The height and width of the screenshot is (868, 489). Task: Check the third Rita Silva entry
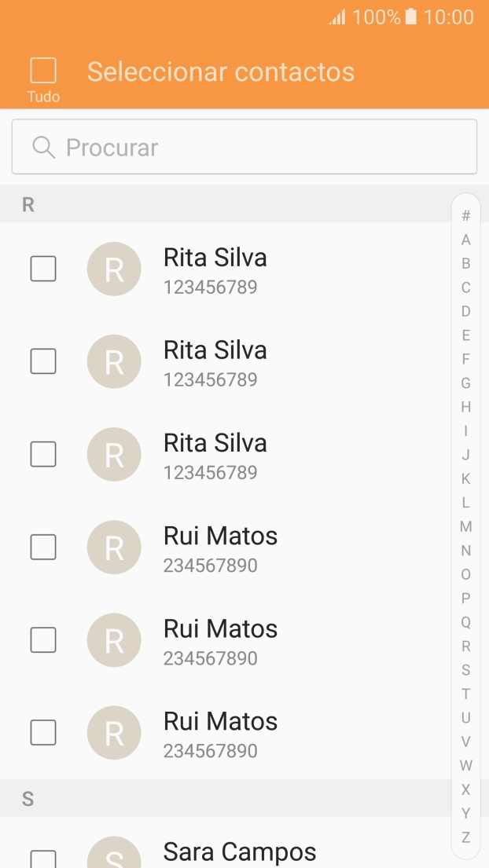pyautogui.click(x=43, y=454)
